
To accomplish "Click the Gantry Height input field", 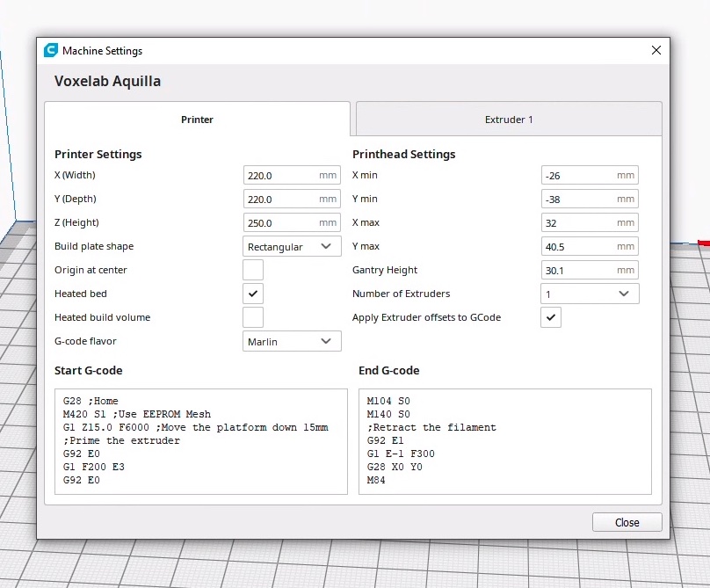I will (x=590, y=270).
